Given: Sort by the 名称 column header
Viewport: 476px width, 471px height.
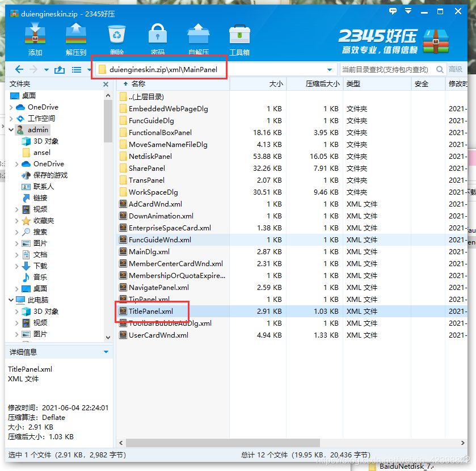Looking at the screenshot, I should point(172,84).
